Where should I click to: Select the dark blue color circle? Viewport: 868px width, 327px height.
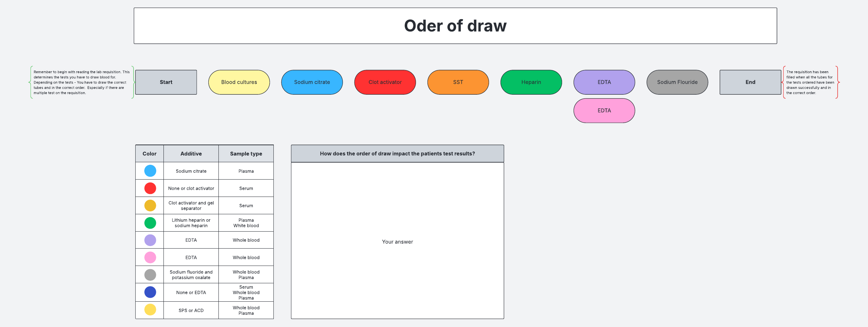pyautogui.click(x=150, y=292)
